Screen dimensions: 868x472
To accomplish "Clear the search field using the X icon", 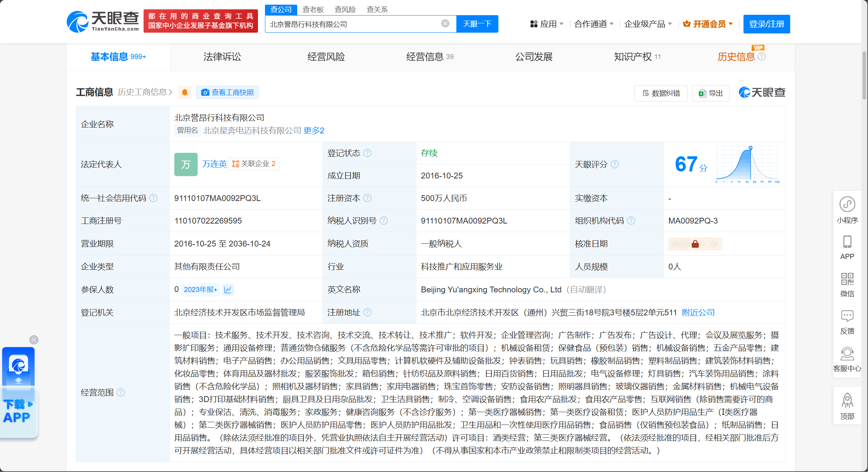I will pos(445,24).
